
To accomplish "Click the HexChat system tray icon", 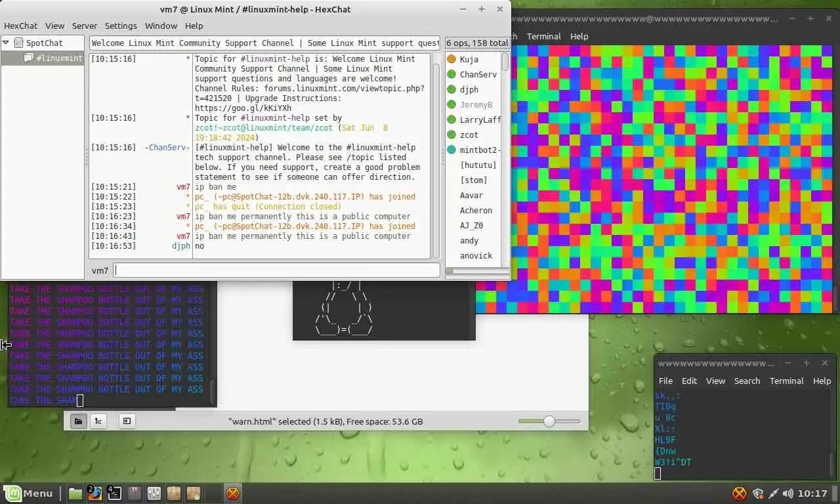I will [740, 493].
